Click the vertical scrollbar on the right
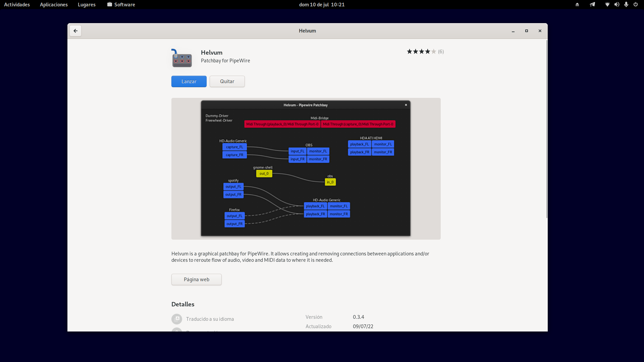The height and width of the screenshot is (362, 644). click(x=547, y=129)
